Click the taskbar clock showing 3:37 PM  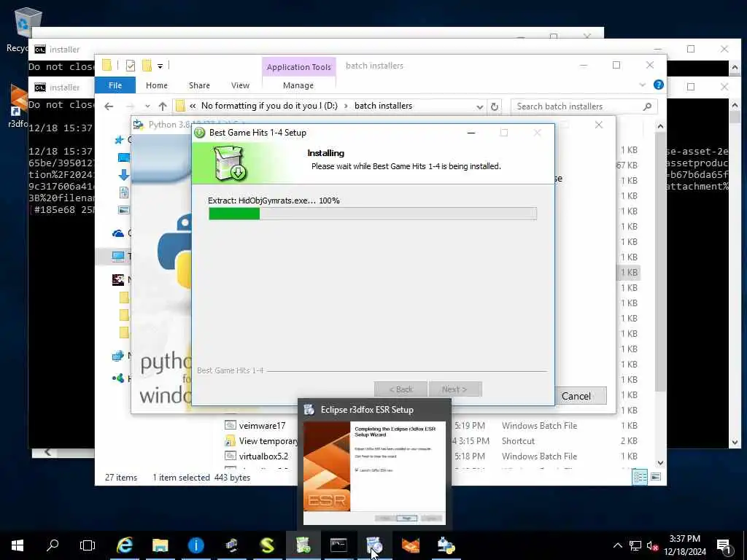click(684, 545)
